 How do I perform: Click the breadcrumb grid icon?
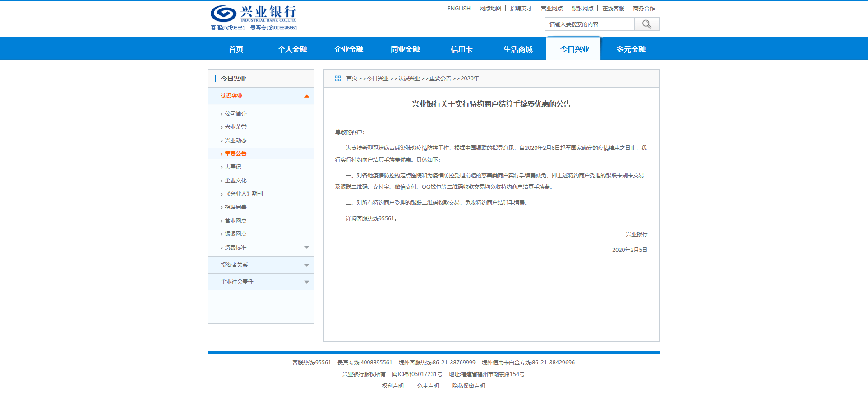[x=338, y=79]
